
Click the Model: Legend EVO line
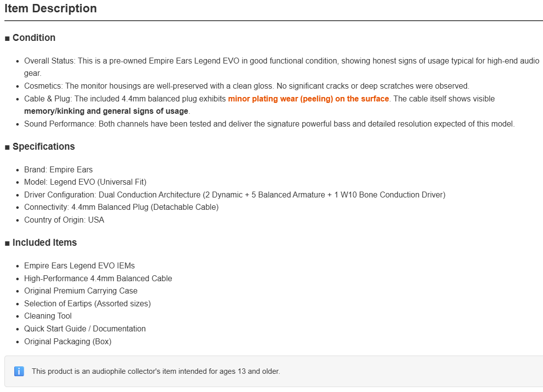click(x=85, y=182)
